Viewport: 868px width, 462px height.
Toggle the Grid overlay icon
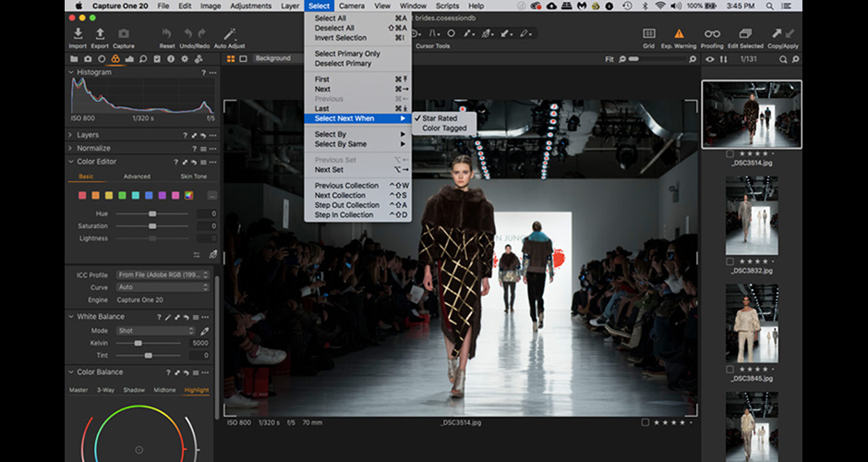pyautogui.click(x=649, y=34)
